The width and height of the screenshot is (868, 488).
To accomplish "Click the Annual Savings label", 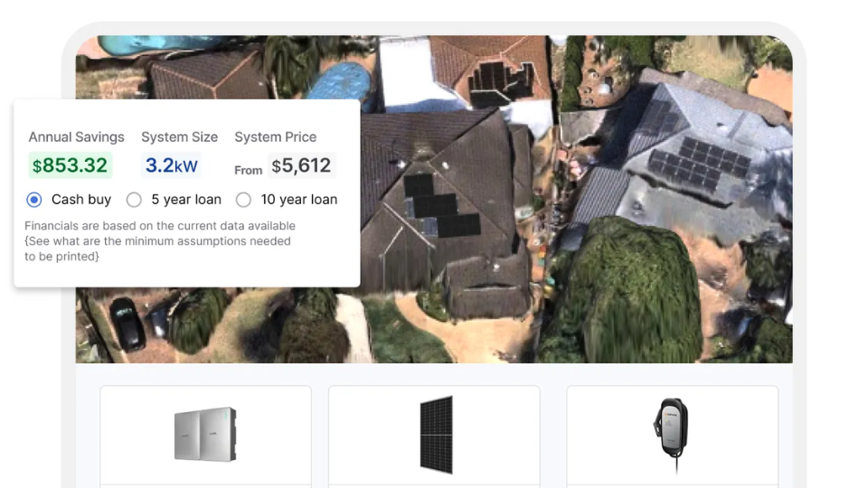I will 76,137.
